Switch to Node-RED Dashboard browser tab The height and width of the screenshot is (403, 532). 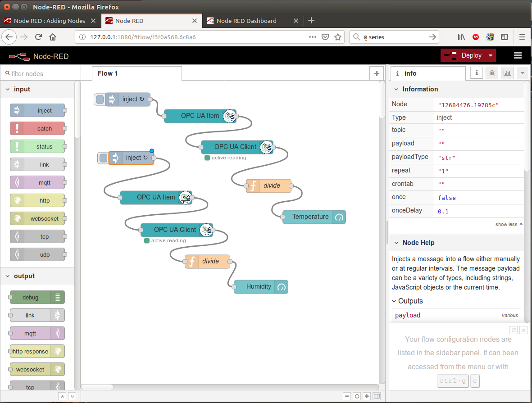(253, 21)
